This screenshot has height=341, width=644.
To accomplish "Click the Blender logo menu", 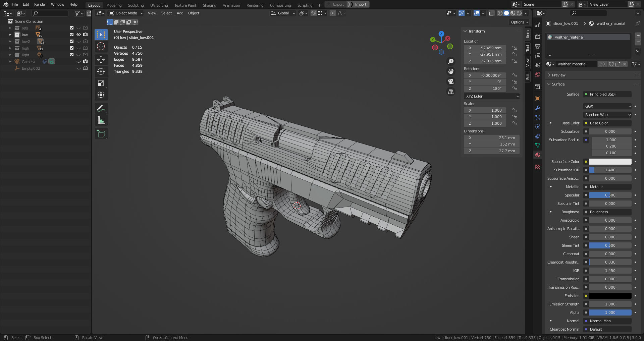I will [6, 4].
